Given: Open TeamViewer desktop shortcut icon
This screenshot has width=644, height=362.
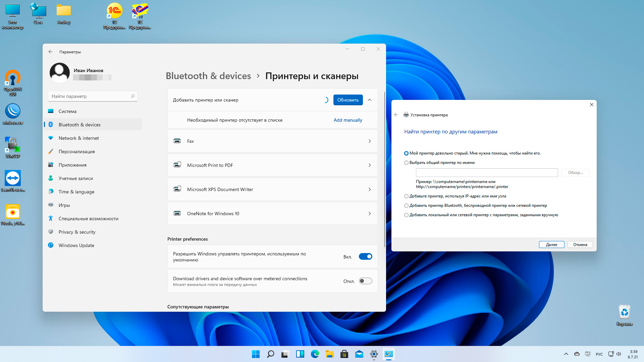Looking at the screenshot, I should coord(13,179).
